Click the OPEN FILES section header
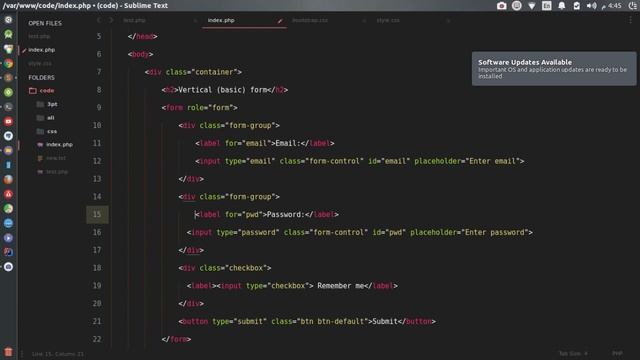Image resolution: width=640 pixels, height=360 pixels. [x=45, y=23]
